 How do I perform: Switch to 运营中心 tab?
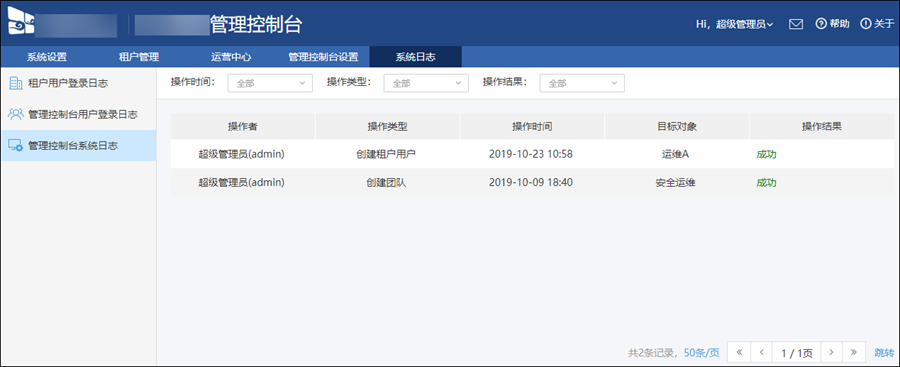coord(231,57)
